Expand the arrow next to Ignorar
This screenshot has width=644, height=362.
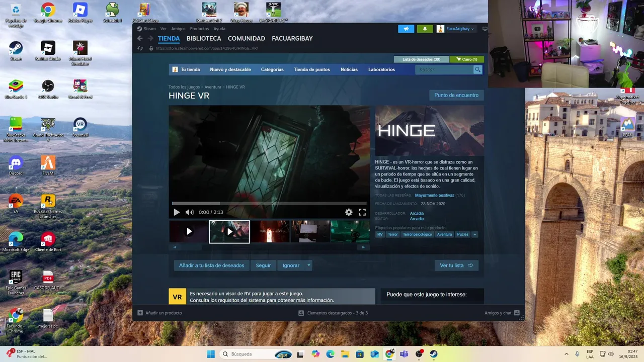pyautogui.click(x=309, y=265)
